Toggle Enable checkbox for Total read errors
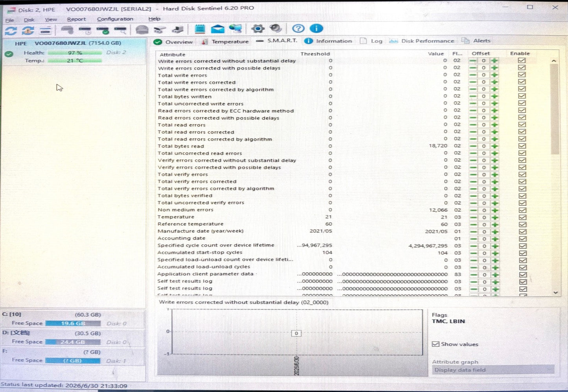Screen dimensions: 568x392 pos(522,125)
